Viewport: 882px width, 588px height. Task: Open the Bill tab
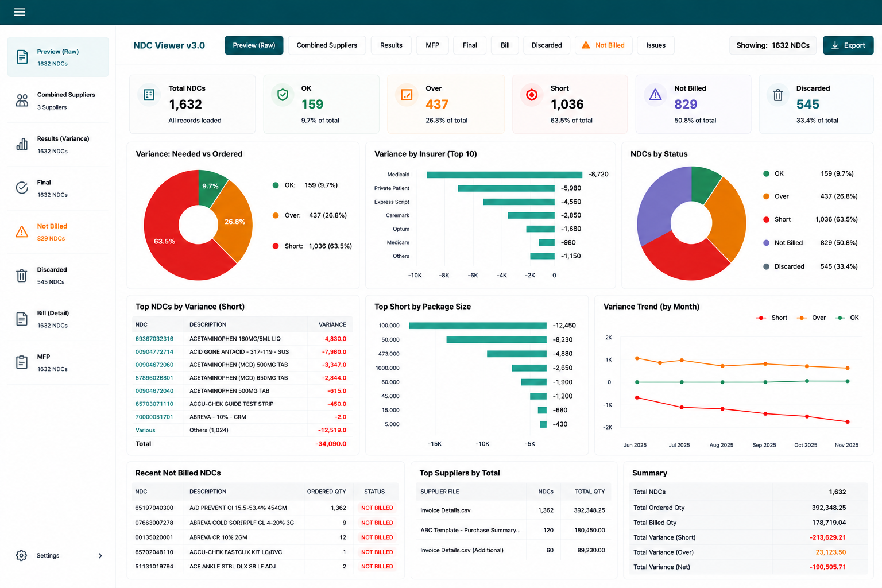pyautogui.click(x=505, y=45)
